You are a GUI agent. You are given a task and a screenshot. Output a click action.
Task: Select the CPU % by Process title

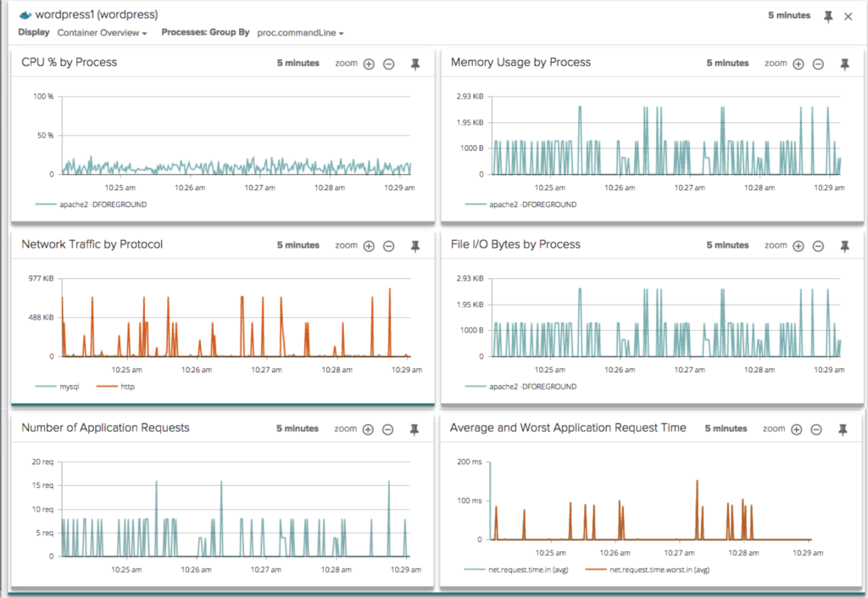[x=70, y=62]
